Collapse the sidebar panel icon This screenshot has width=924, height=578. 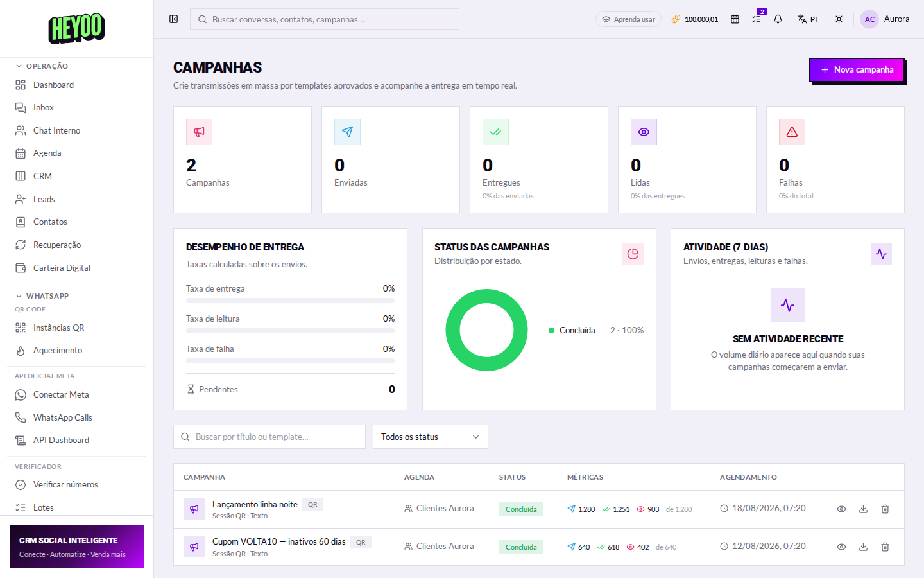point(173,19)
